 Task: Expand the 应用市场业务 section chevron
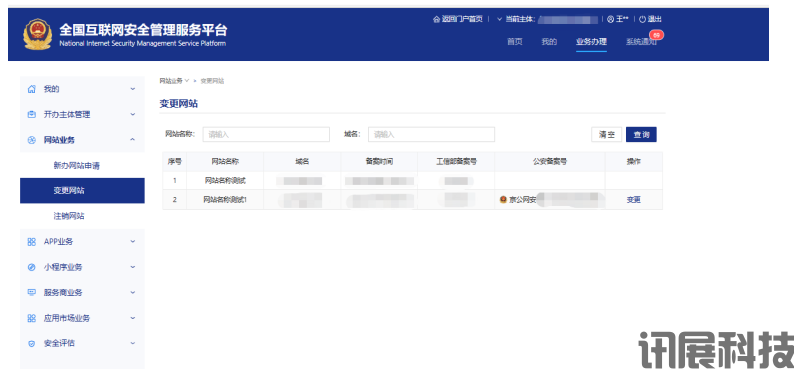pyautogui.click(x=133, y=318)
